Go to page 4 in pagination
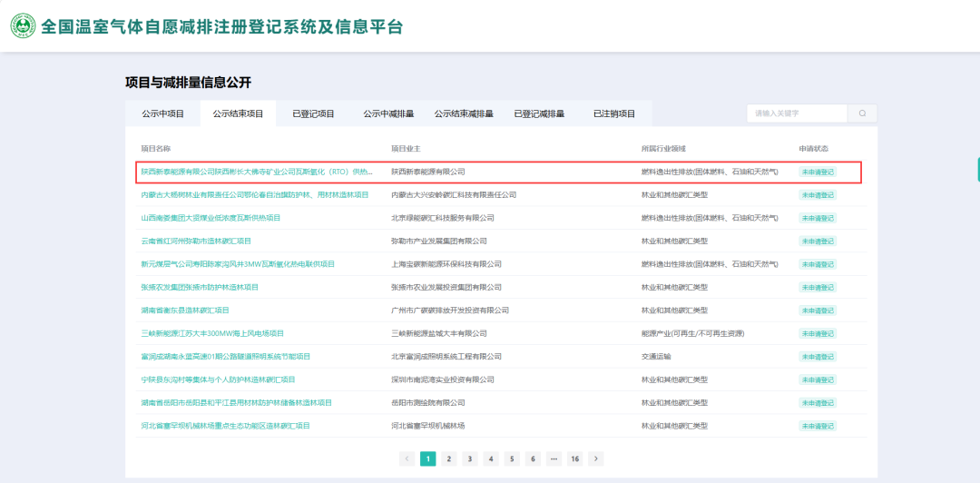 pyautogui.click(x=491, y=458)
